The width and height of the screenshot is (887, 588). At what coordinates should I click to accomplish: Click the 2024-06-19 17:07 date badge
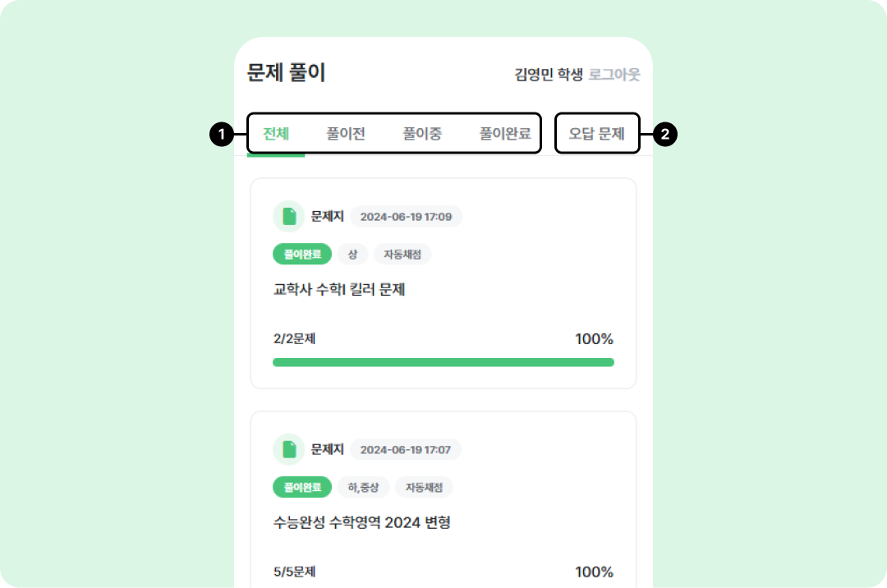(x=406, y=449)
